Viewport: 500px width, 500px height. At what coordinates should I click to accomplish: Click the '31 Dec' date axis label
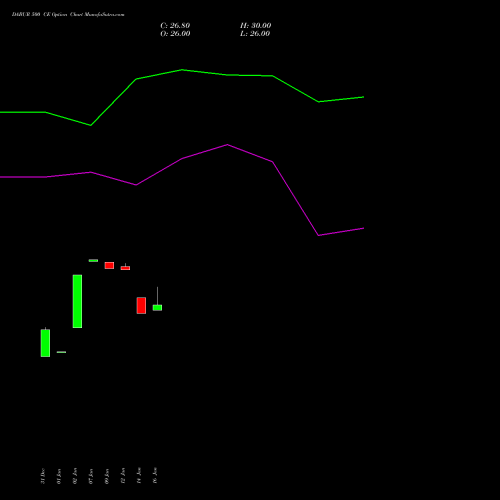(43, 476)
